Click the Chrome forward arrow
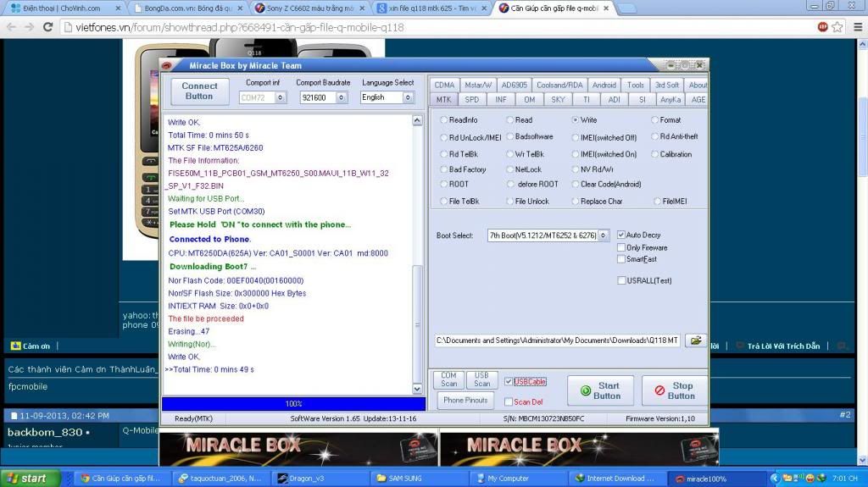The height and width of the screenshot is (487, 868). [x=29, y=27]
